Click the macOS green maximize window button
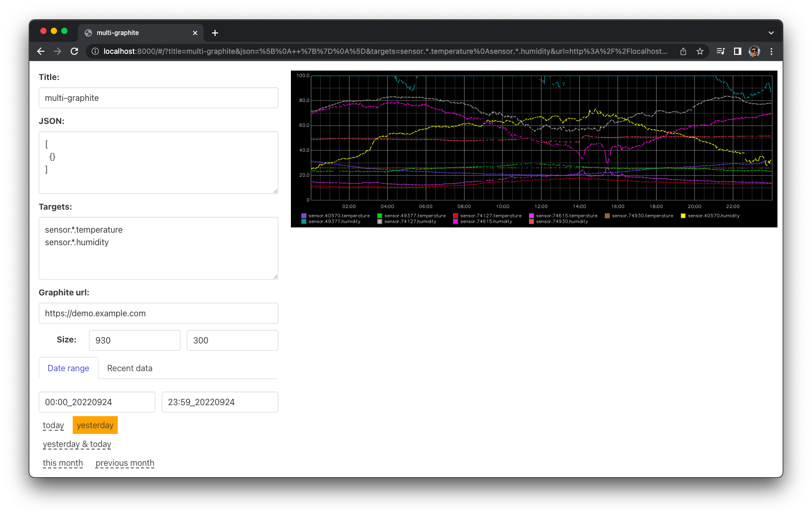Image resolution: width=812 pixels, height=516 pixels. coord(64,31)
